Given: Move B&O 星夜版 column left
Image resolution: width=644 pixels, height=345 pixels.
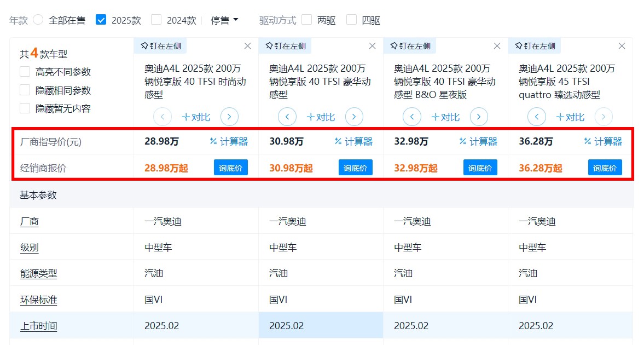Looking at the screenshot, I should 412,117.
